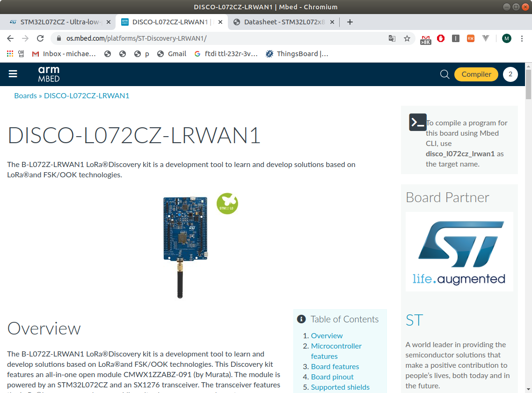Click the Mbed CLI terminal icon
The height and width of the screenshot is (393, 532).
(418, 122)
